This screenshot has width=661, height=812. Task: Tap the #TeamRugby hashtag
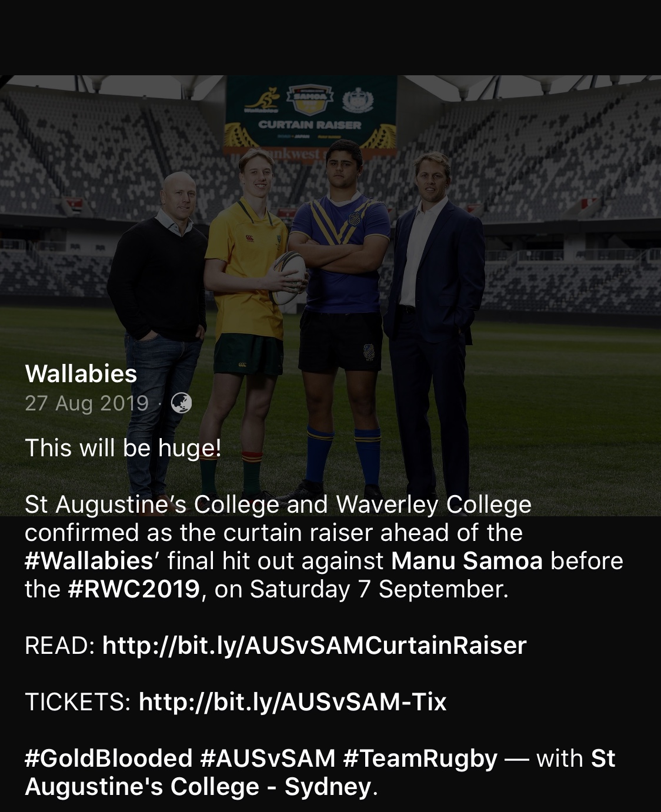(420, 758)
